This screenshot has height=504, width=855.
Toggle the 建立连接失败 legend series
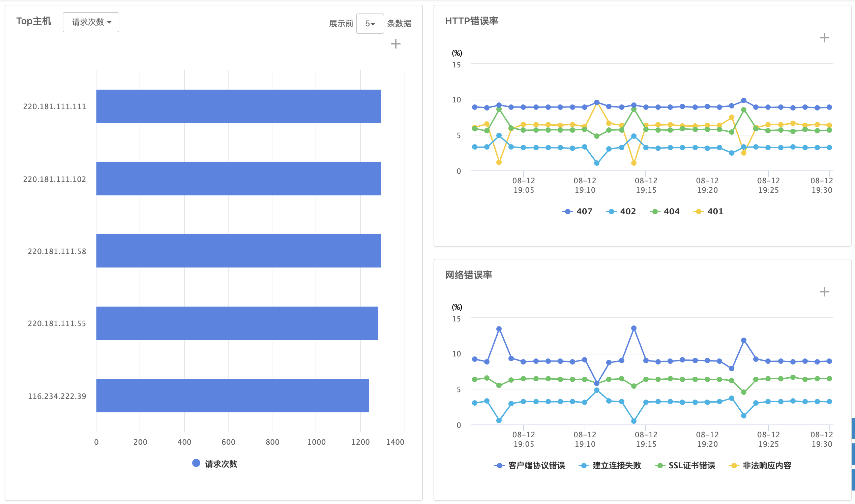[x=610, y=466]
